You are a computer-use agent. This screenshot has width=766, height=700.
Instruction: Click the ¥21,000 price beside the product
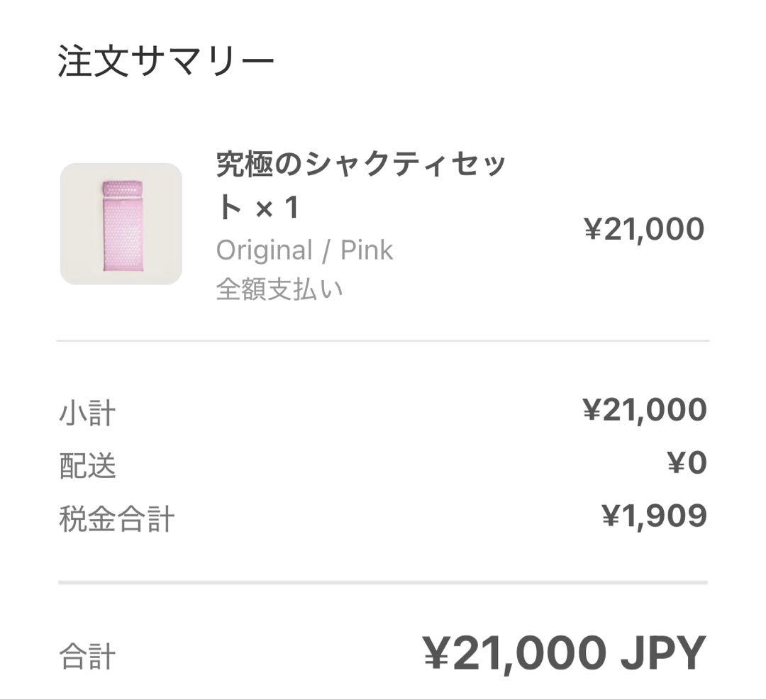(x=643, y=229)
